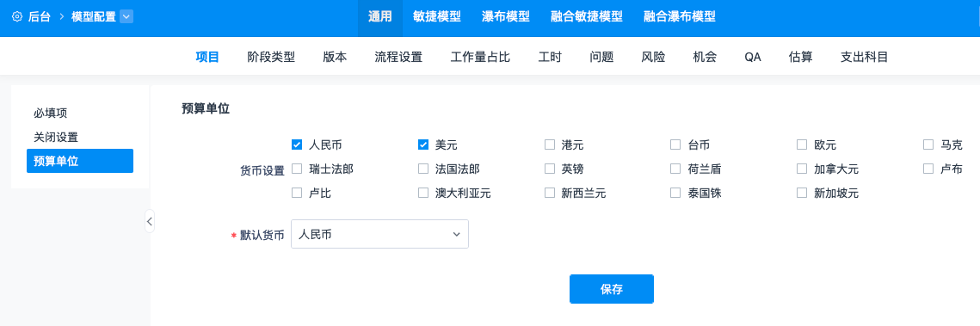Screen dimensions: 980x326
Task: Expand the 默认货币 select box
Action: [379, 234]
